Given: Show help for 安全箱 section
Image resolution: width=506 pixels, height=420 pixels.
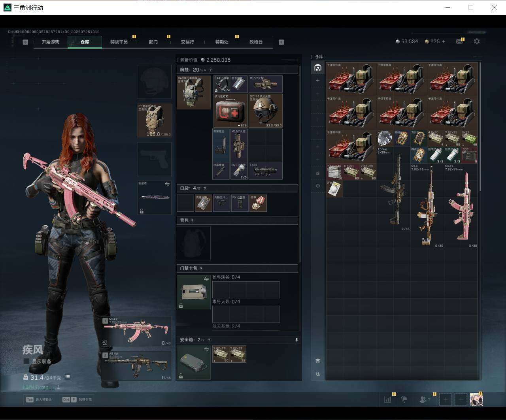Looking at the screenshot, I should point(209,340).
